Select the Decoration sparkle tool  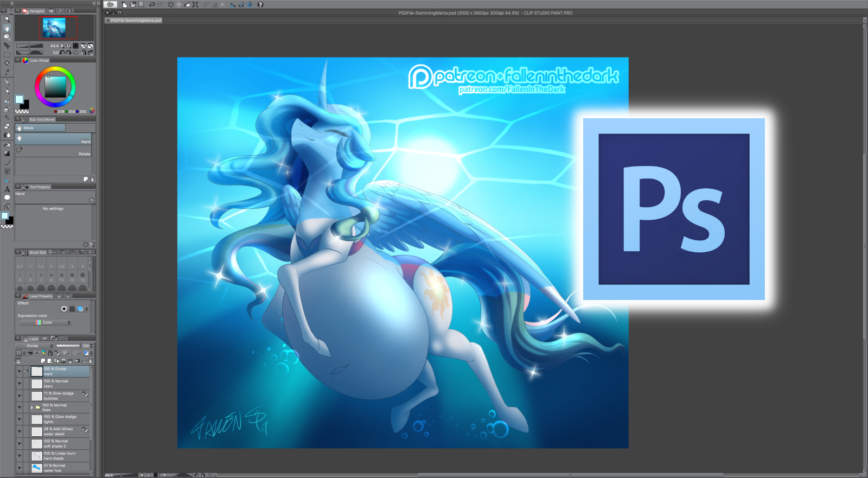click(7, 117)
